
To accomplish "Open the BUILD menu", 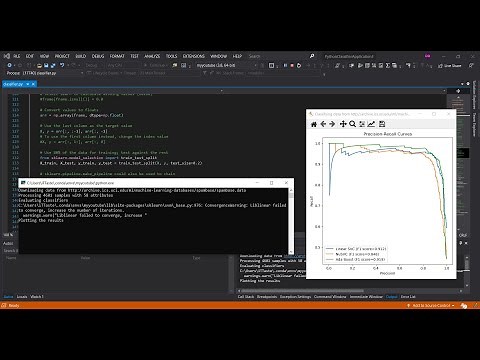I will click(81, 56).
